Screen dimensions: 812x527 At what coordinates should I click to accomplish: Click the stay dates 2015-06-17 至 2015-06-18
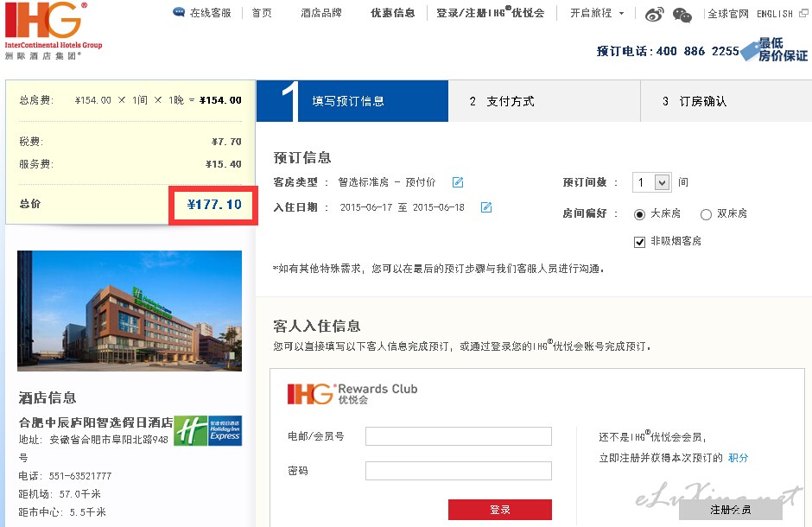pos(402,207)
